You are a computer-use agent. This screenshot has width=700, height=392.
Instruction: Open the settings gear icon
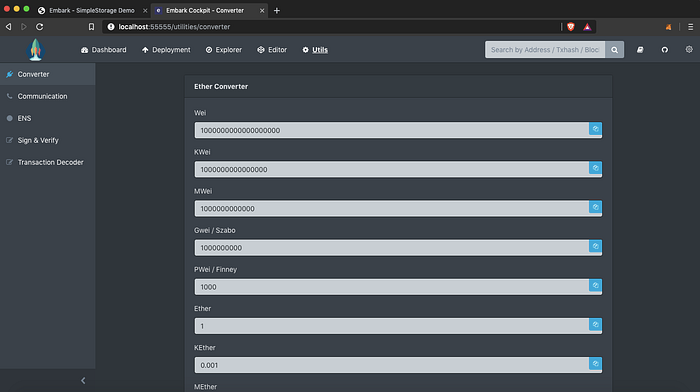click(689, 50)
